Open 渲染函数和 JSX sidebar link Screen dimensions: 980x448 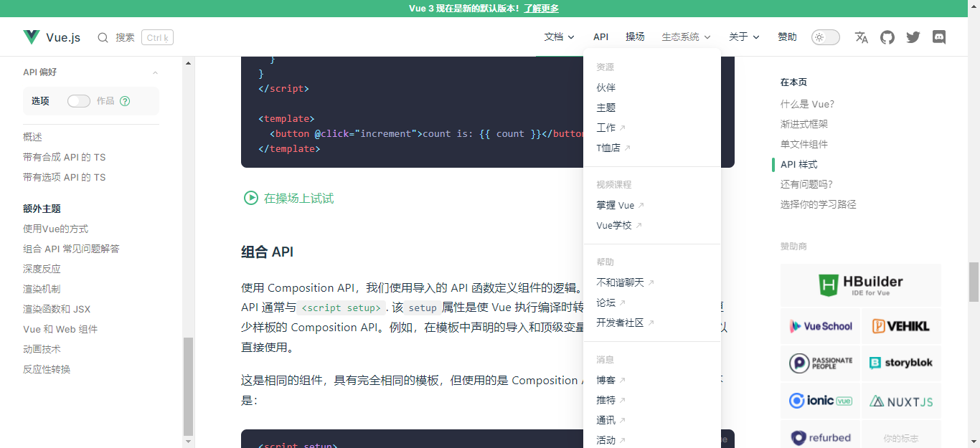coord(57,309)
